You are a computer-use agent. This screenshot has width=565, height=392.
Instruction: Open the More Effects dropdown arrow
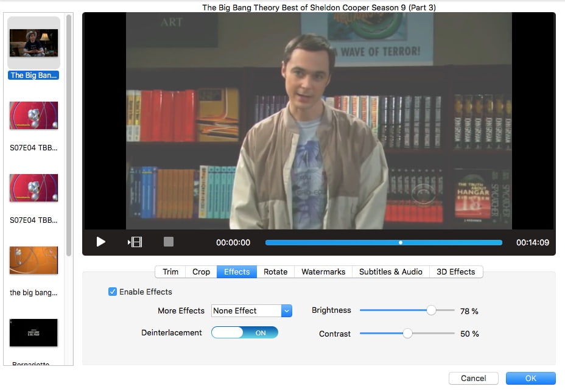287,310
